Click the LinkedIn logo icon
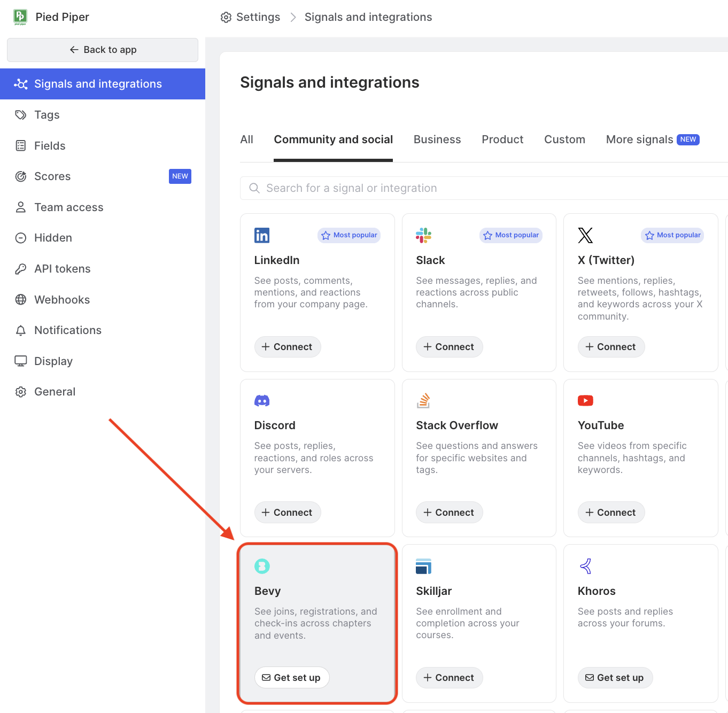Screen dimensions: 728x713 pyautogui.click(x=262, y=235)
